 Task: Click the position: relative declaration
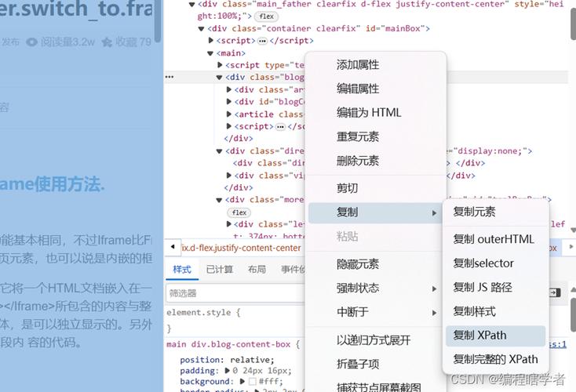227,360
